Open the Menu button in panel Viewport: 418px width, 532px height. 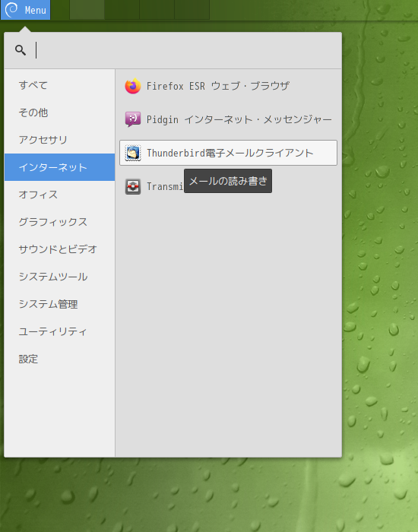point(25,10)
